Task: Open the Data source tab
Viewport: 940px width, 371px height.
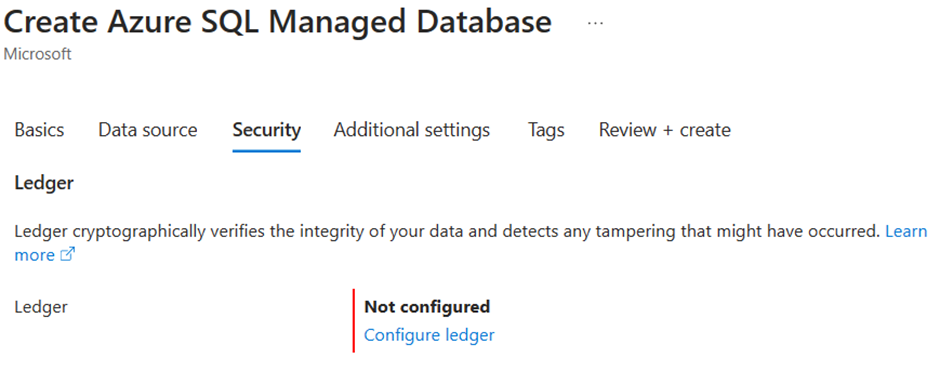Action: 147,130
